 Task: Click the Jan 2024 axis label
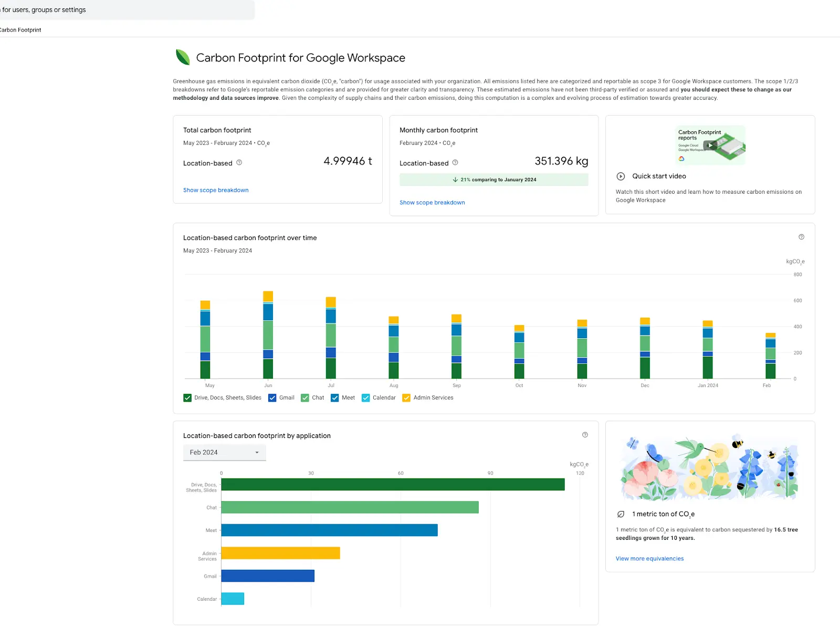point(708,385)
